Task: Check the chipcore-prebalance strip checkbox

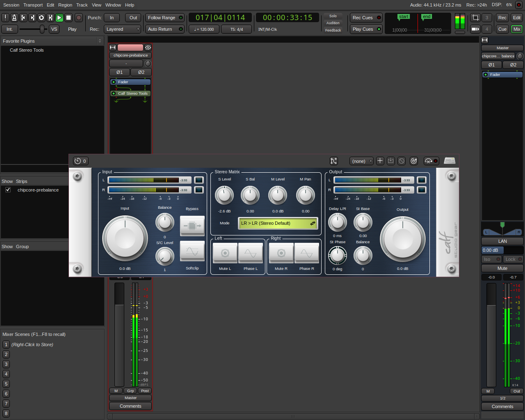Action: point(8,190)
